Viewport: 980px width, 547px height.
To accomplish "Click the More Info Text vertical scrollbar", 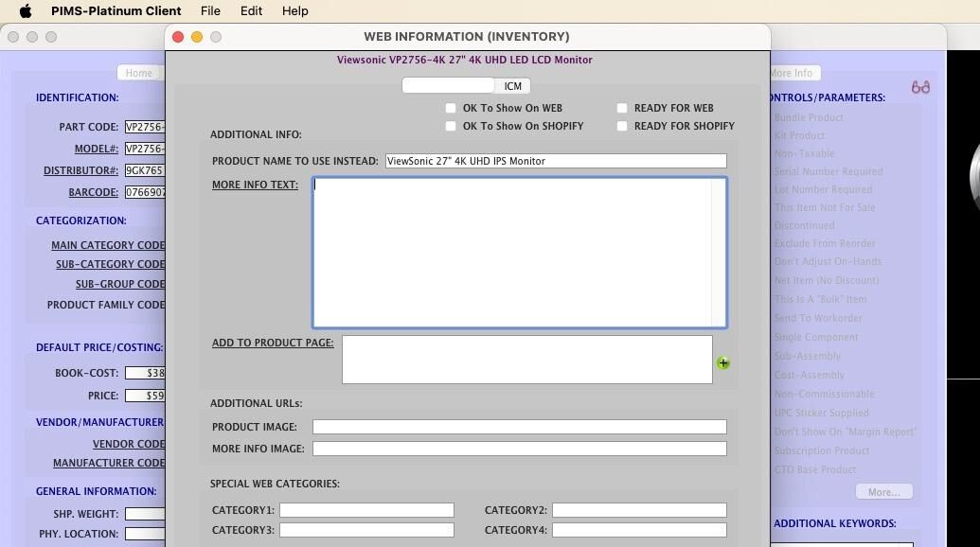I will (718, 253).
